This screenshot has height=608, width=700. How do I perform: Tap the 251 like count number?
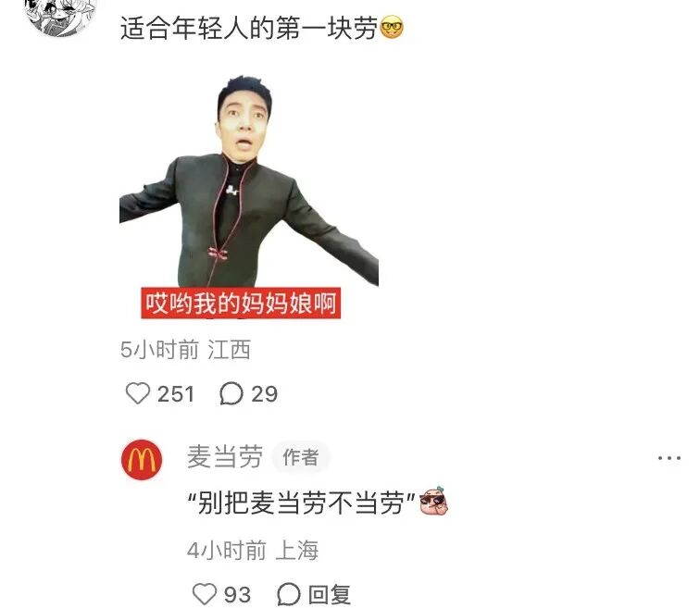tap(176, 394)
